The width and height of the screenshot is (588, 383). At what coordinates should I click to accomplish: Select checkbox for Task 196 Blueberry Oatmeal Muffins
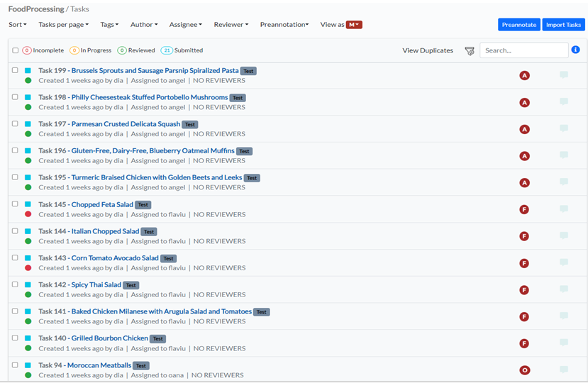point(15,150)
